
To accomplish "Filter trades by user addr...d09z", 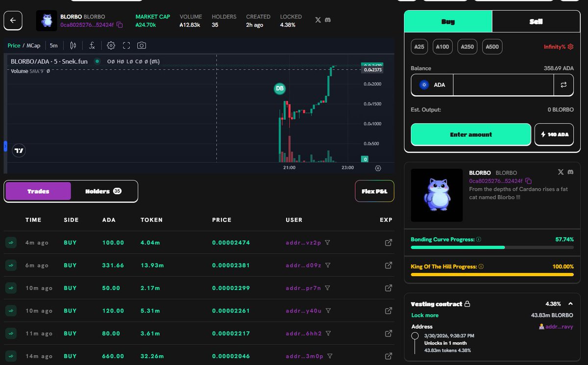I will tap(328, 265).
